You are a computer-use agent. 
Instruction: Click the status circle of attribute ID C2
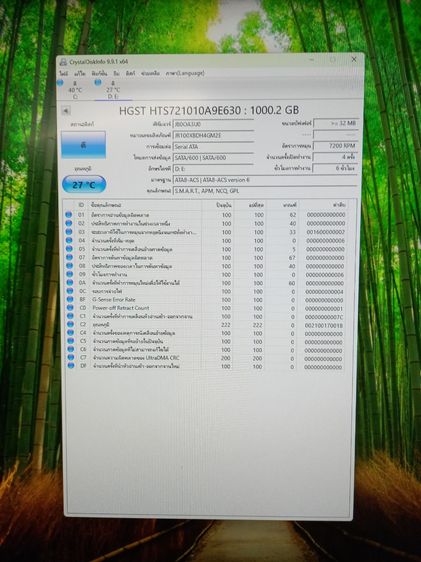click(x=70, y=325)
